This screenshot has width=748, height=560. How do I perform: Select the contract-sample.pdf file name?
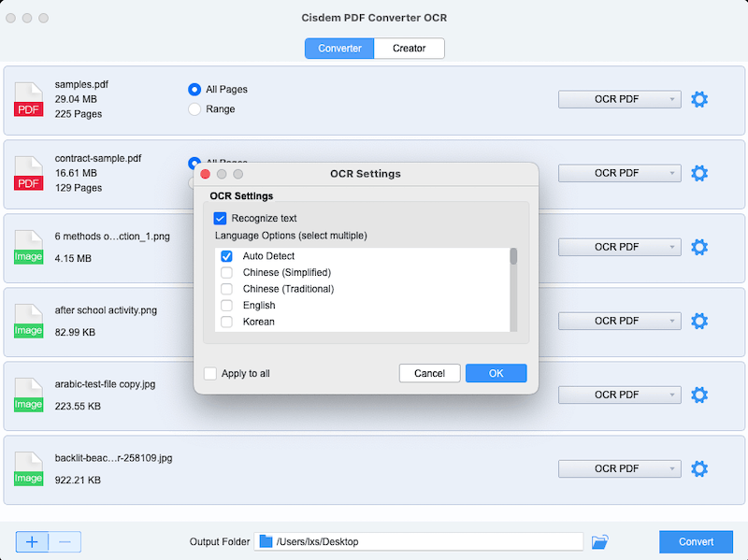98,158
